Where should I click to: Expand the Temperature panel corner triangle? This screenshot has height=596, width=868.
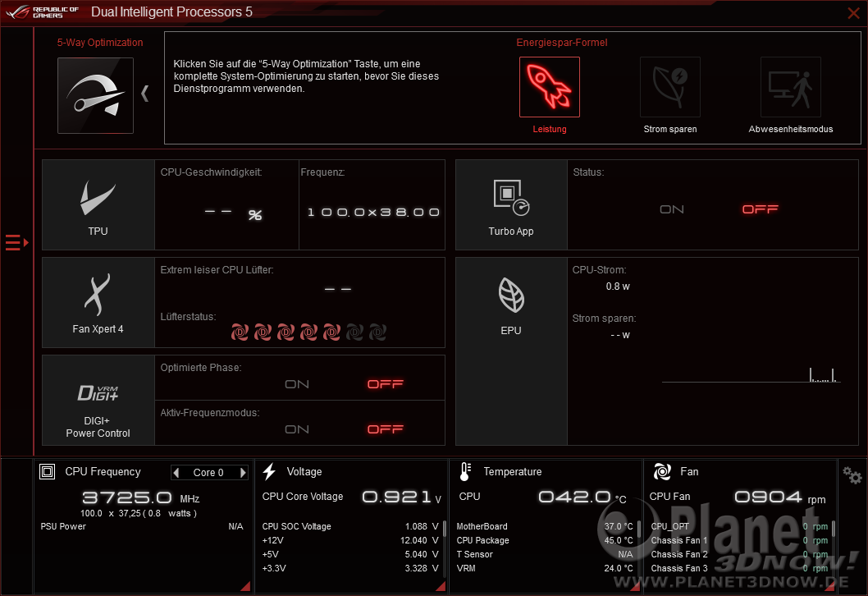click(635, 586)
